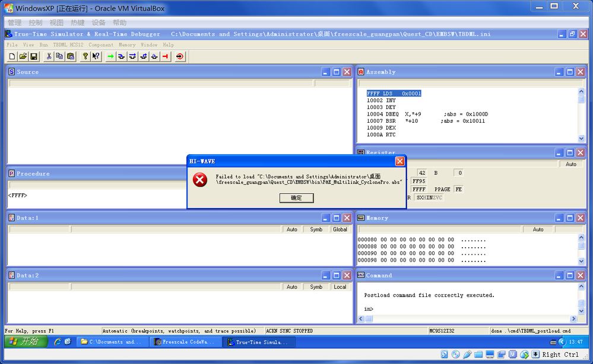This screenshot has height=364, width=593.
Task: Select highlighted FFFF LDS assembly line
Action: pyautogui.click(x=394, y=93)
